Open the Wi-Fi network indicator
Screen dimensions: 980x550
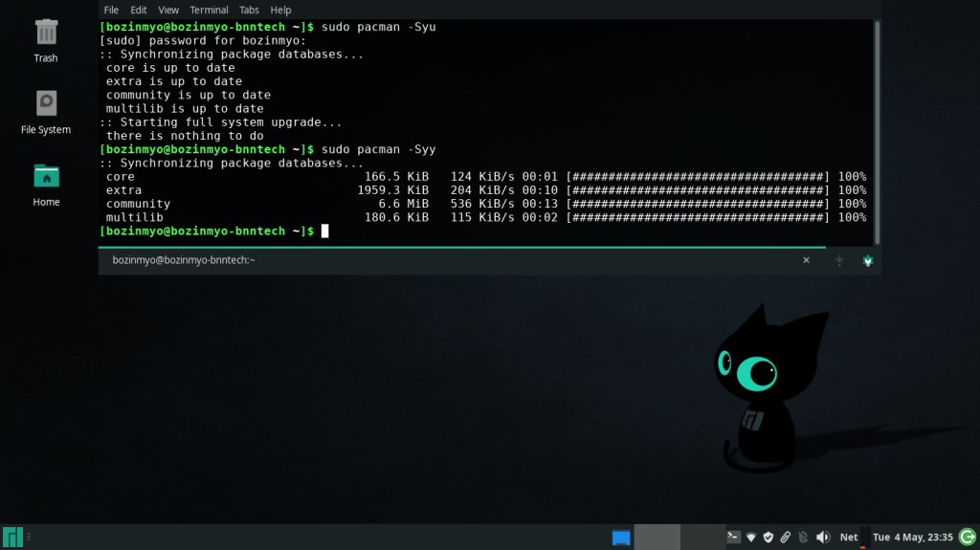point(751,538)
